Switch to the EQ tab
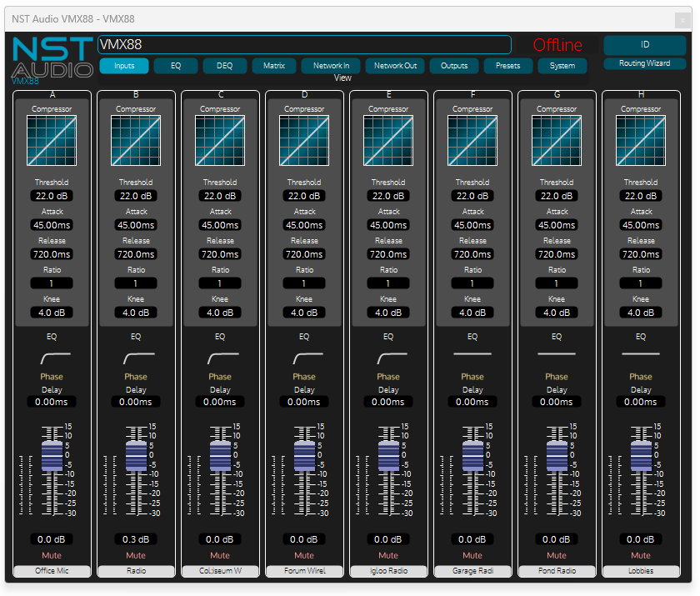 click(x=176, y=66)
